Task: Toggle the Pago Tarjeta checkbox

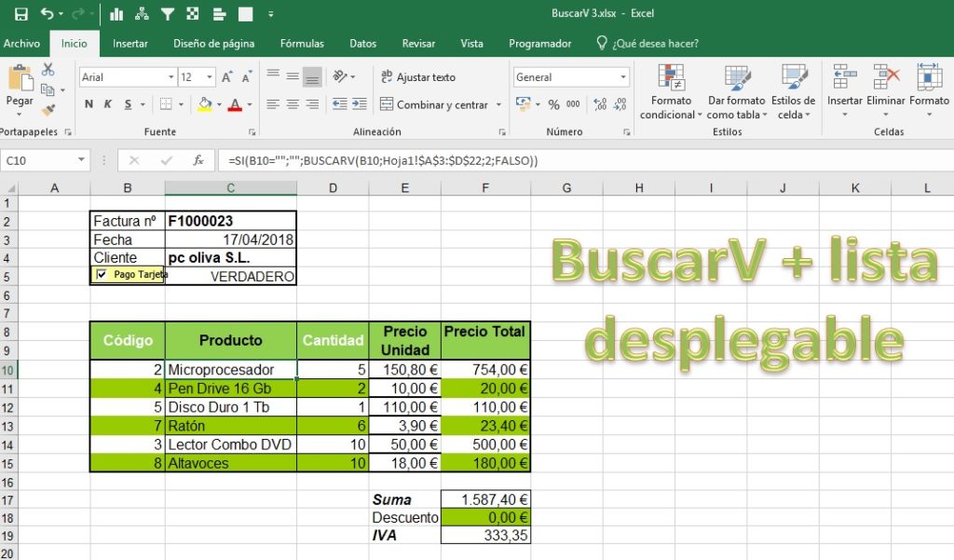Action: [x=102, y=275]
